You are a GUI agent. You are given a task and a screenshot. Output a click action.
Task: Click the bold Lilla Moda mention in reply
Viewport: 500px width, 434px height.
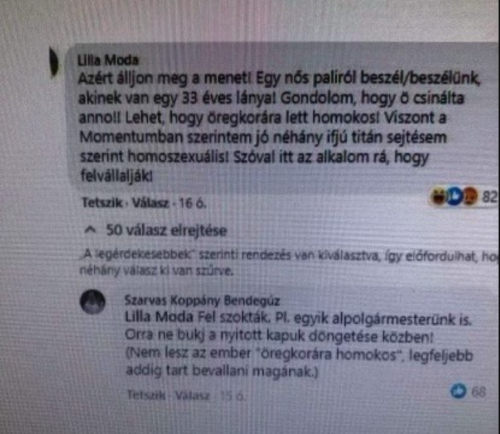pos(159,316)
